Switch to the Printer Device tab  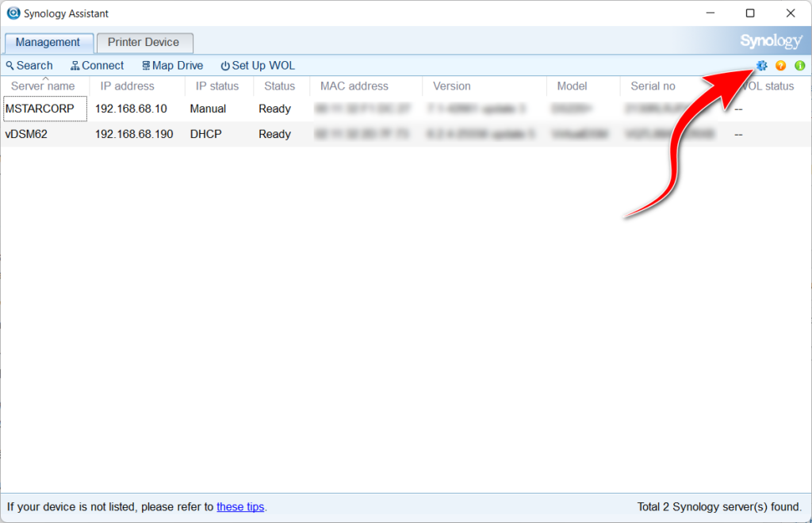pyautogui.click(x=144, y=42)
